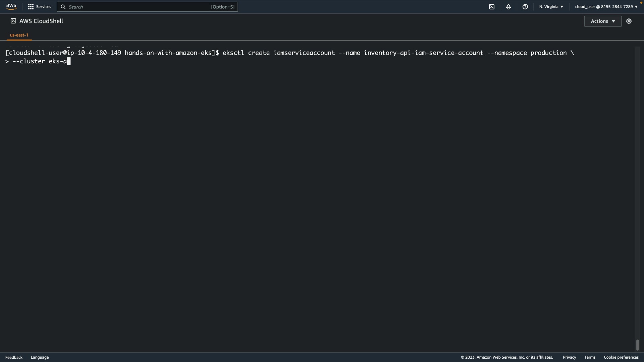
Task: Open the Terms link
Action: tap(590, 357)
